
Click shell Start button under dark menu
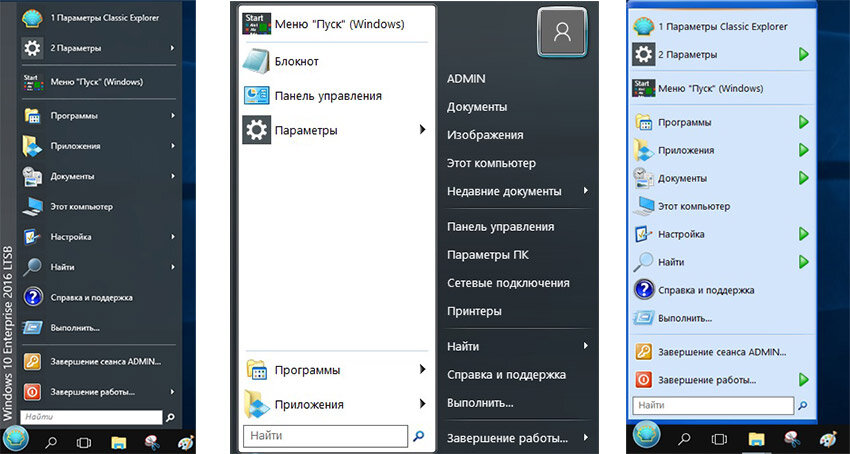point(15,437)
